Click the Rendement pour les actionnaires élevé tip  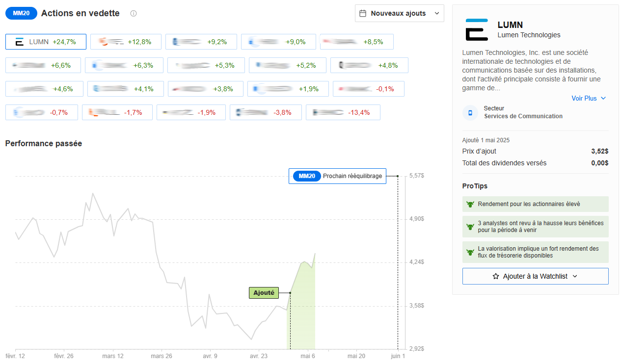[535, 204]
